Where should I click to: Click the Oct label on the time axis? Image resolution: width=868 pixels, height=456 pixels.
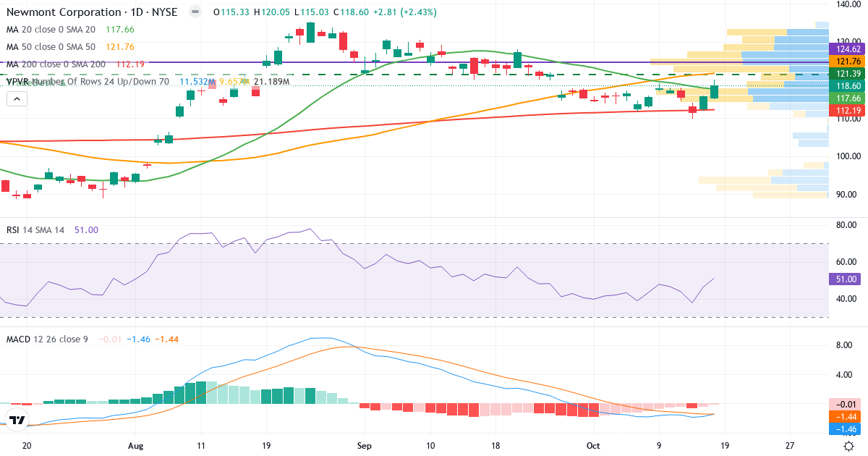click(593, 446)
